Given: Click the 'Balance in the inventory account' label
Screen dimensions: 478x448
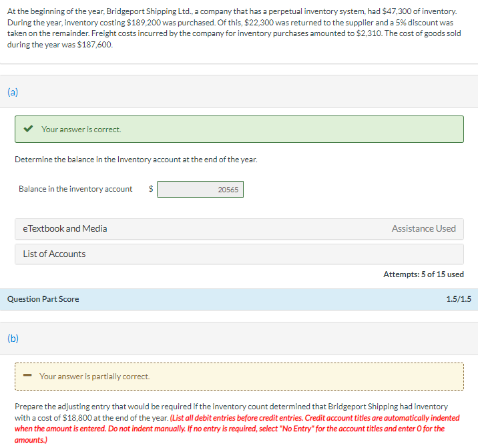Looking at the screenshot, I should pyautogui.click(x=75, y=189).
